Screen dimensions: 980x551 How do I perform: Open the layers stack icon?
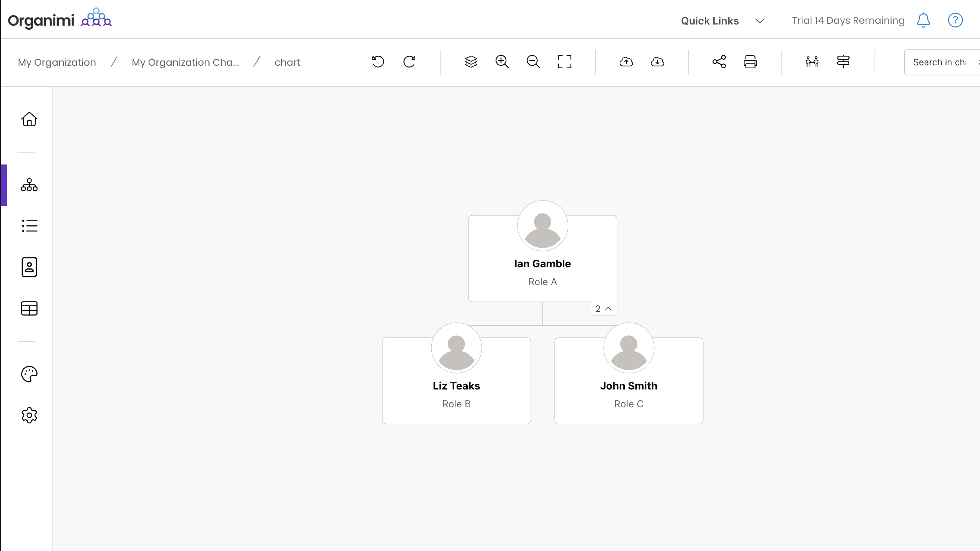tap(471, 62)
